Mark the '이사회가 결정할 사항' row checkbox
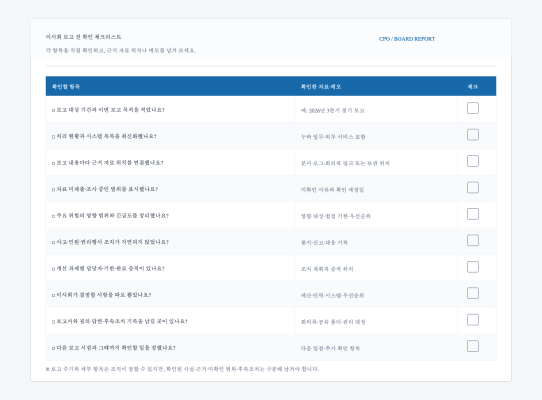 click(473, 293)
